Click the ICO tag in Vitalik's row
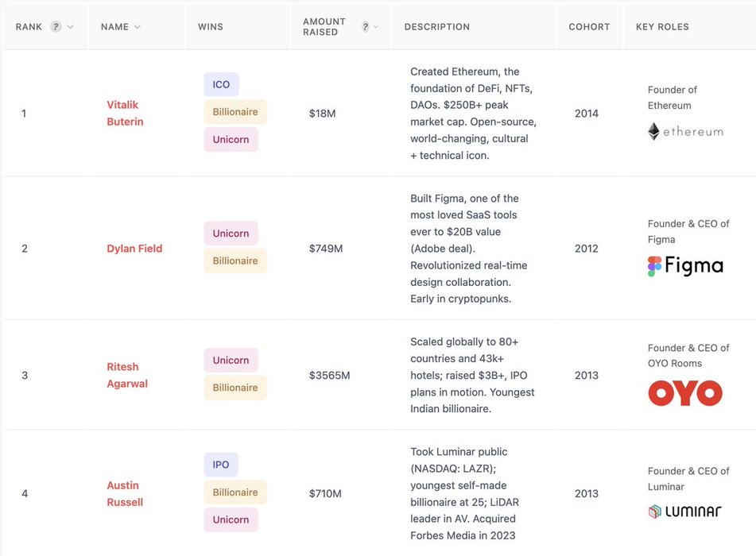 pos(221,84)
